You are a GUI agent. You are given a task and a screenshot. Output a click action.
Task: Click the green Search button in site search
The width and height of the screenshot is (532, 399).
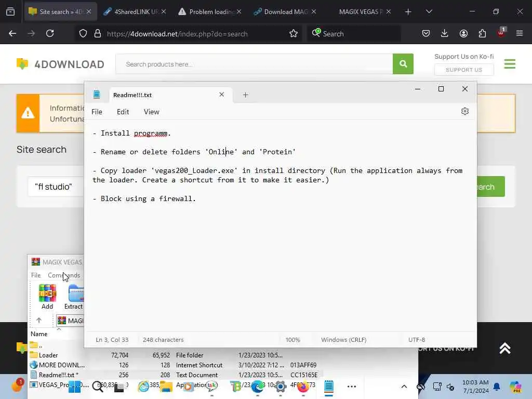490,187
